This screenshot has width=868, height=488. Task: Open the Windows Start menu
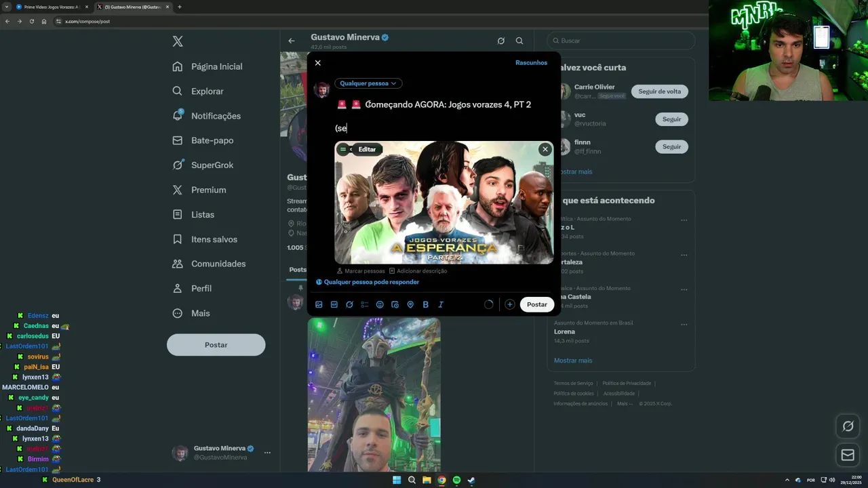click(x=397, y=480)
